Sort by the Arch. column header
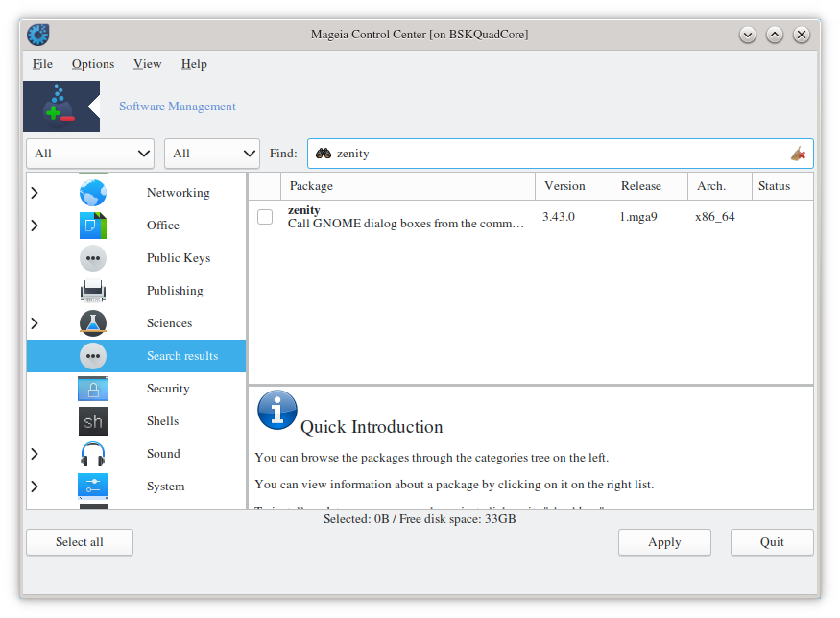Image resolution: width=840 pixels, height=618 pixels. pyautogui.click(x=719, y=186)
